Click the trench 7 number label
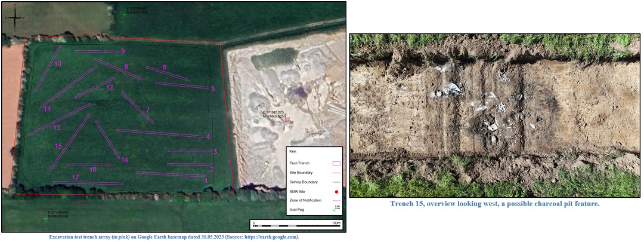 point(147,110)
